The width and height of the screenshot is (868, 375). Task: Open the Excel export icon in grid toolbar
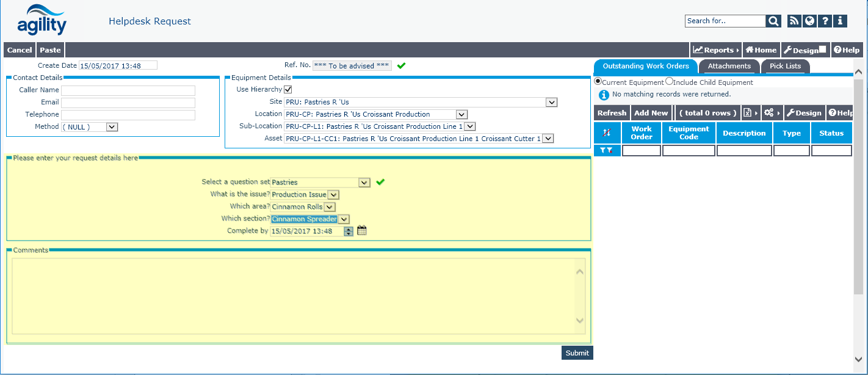pyautogui.click(x=747, y=113)
